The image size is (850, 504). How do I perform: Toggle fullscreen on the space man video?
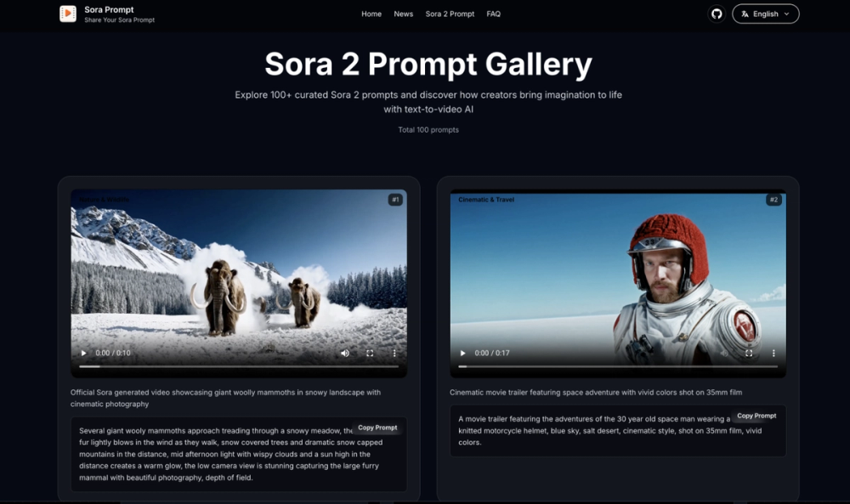[x=749, y=353]
